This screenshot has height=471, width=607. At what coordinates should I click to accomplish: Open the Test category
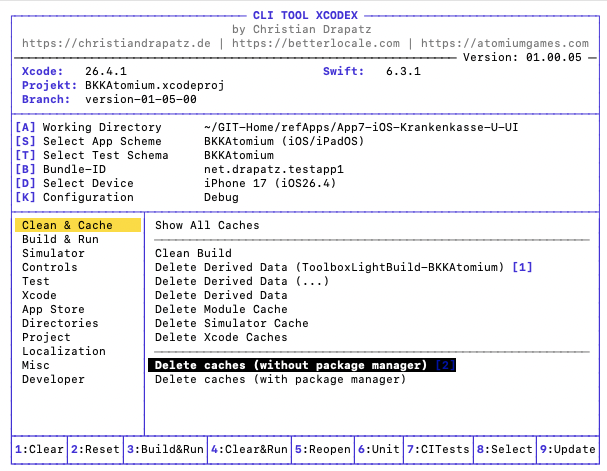pos(36,281)
